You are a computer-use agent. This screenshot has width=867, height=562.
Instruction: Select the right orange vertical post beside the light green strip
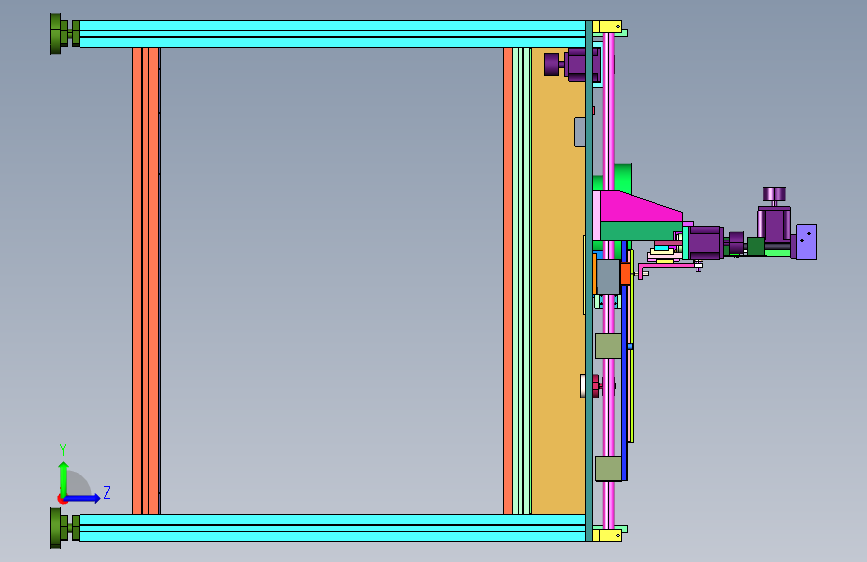coord(508,281)
